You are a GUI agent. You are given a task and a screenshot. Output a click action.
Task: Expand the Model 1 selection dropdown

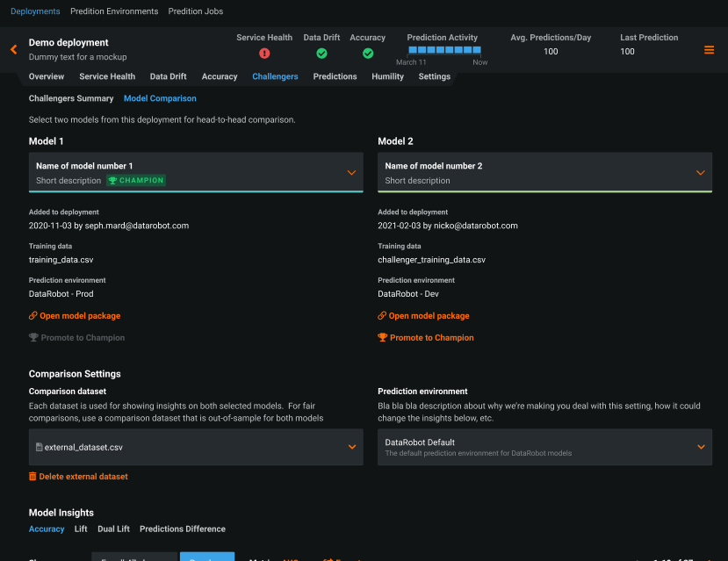click(353, 172)
